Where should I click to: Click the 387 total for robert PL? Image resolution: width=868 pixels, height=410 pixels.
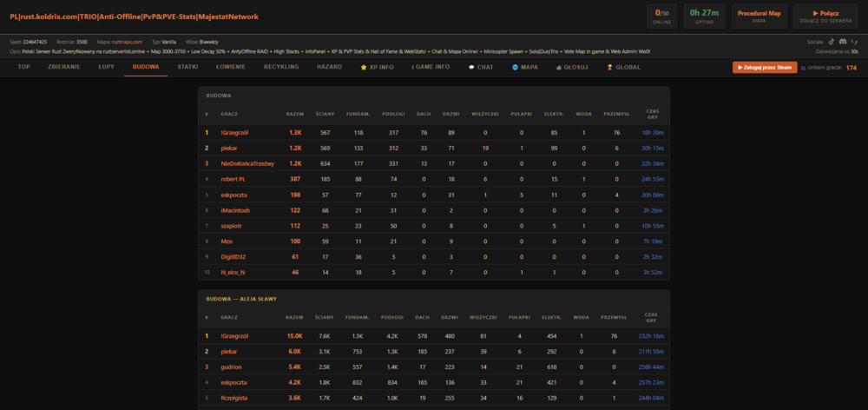[x=295, y=179]
